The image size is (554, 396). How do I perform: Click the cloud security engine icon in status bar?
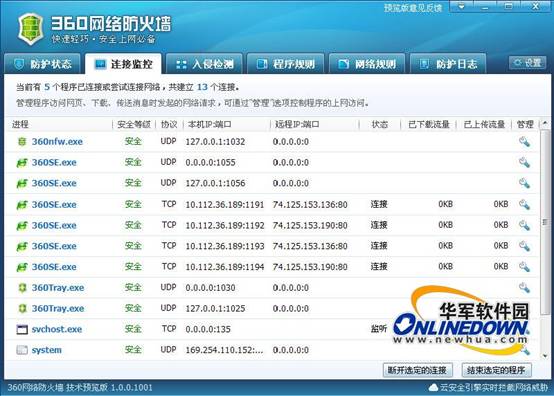point(433,388)
